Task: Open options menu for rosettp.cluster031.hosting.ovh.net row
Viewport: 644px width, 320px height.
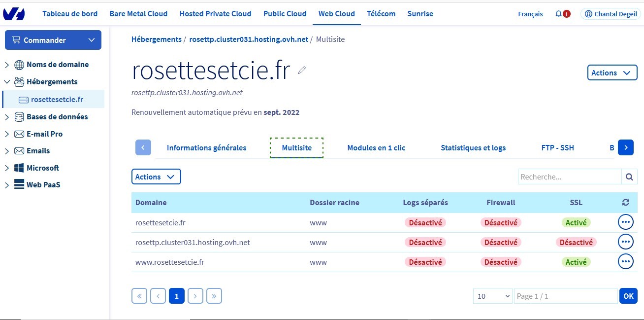Action: coord(625,242)
